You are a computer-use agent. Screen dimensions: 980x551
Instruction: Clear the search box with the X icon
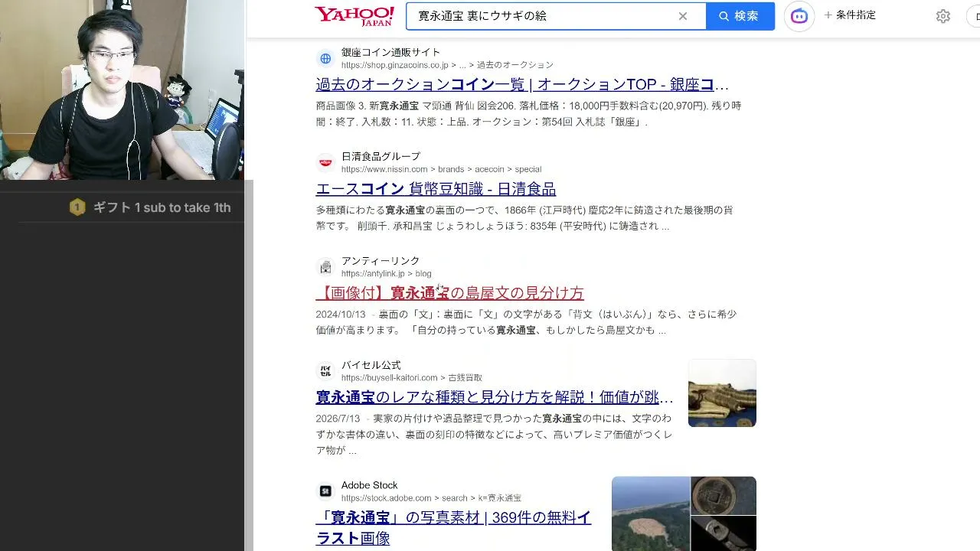(683, 16)
